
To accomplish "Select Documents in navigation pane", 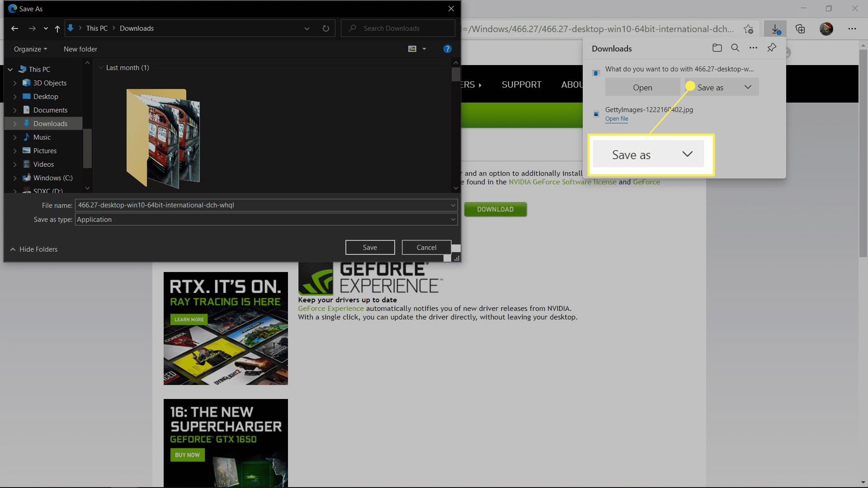I will click(x=50, y=110).
